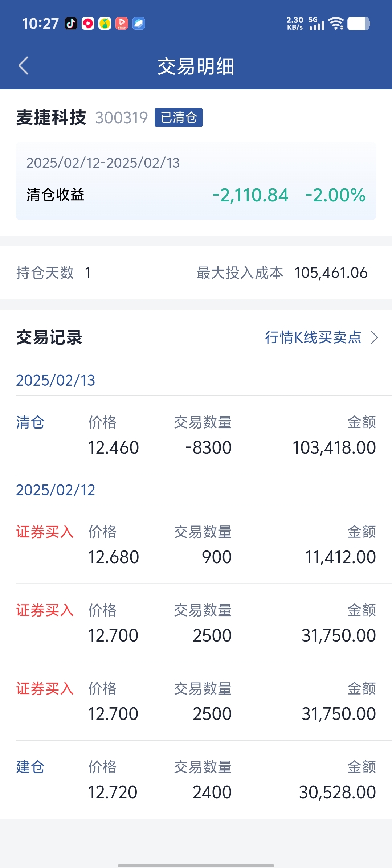
Task: Tap 证券买入 record priced 12.680
Action: click(45, 532)
